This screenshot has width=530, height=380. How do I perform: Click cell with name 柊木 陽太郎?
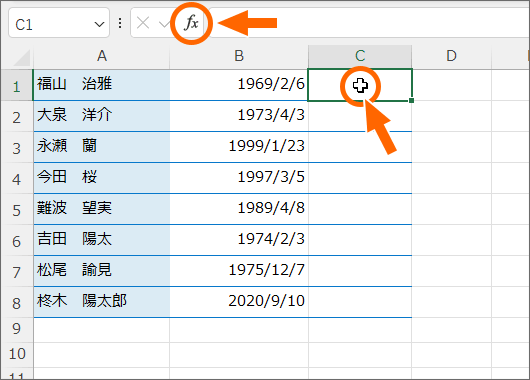coord(101,302)
